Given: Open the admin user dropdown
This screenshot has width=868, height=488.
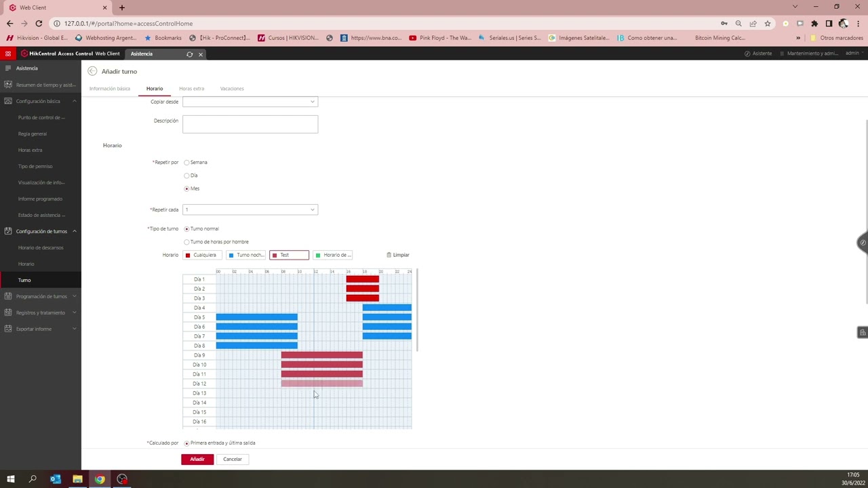Looking at the screenshot, I should [854, 54].
